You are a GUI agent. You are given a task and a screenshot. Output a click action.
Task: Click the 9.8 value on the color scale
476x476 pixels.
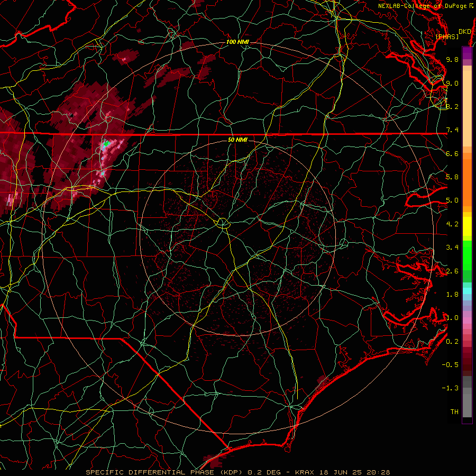coord(452,59)
